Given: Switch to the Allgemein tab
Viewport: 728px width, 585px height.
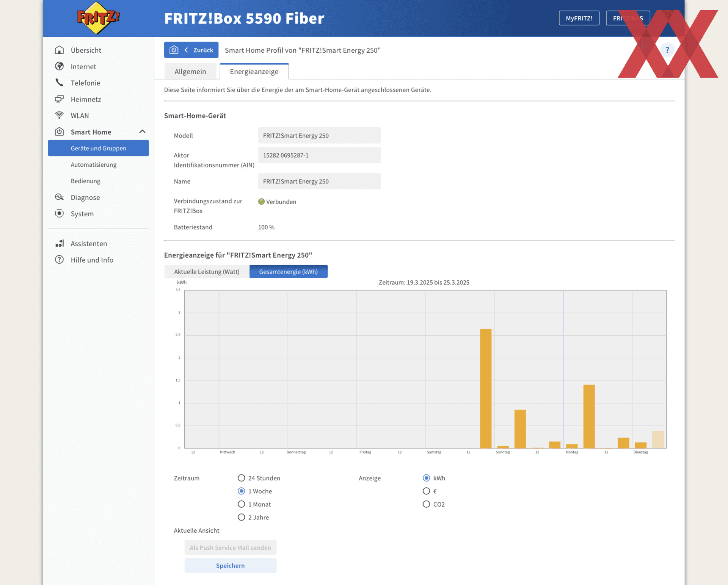Looking at the screenshot, I should (190, 71).
